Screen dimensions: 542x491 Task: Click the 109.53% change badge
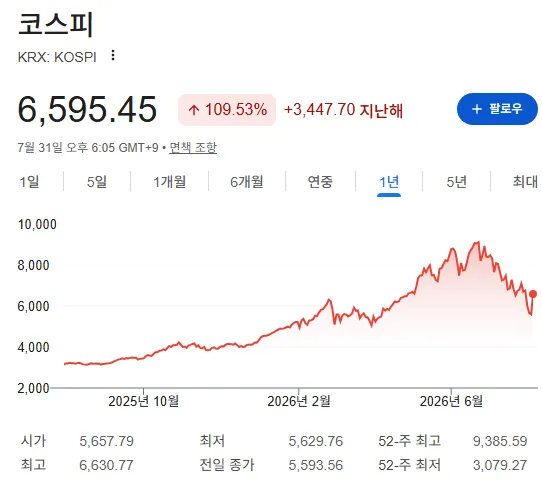(227, 110)
